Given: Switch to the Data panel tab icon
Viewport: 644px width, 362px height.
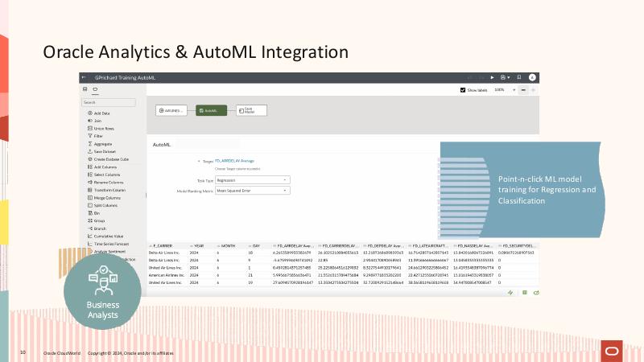Looking at the screenshot, I should [85, 89].
